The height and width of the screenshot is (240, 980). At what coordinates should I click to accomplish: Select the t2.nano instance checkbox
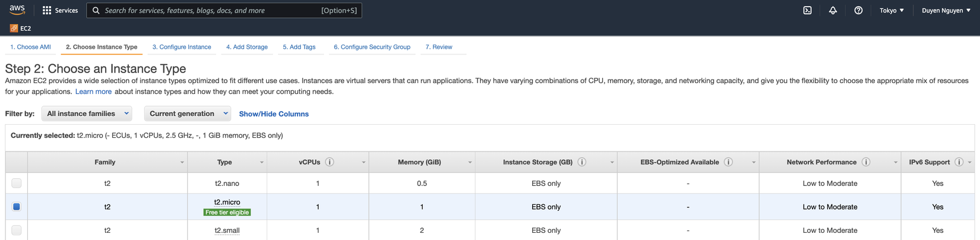click(x=17, y=183)
